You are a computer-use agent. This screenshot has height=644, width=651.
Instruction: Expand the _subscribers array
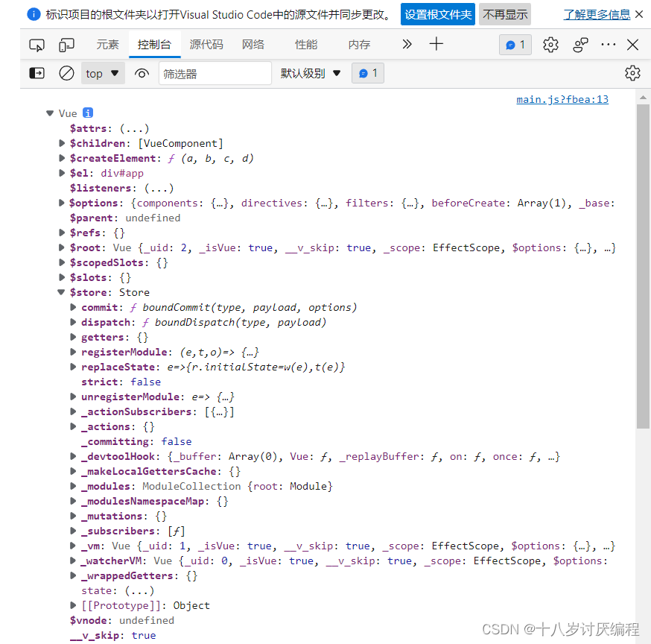coord(73,531)
